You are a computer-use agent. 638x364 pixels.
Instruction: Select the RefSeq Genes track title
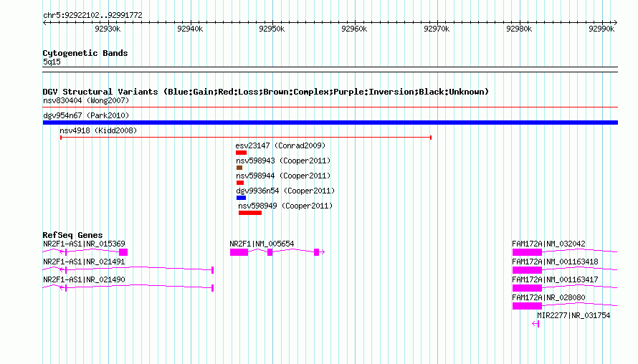[72, 235]
